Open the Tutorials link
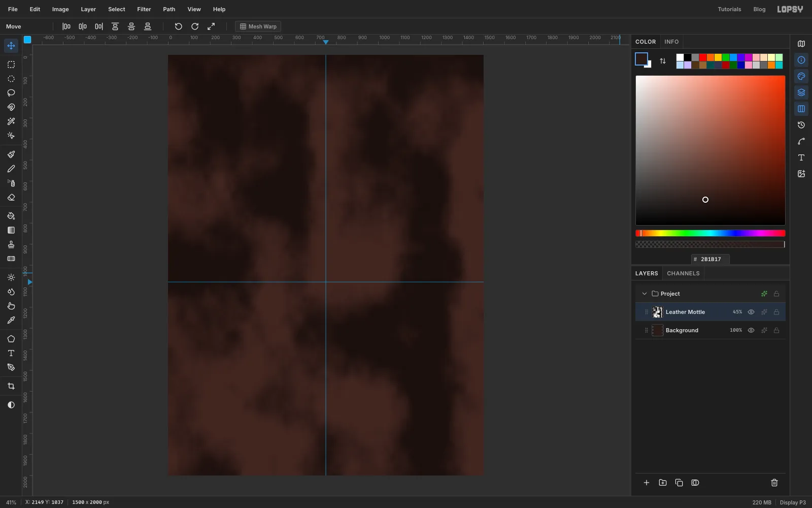This screenshot has width=812, height=508. pos(729,9)
